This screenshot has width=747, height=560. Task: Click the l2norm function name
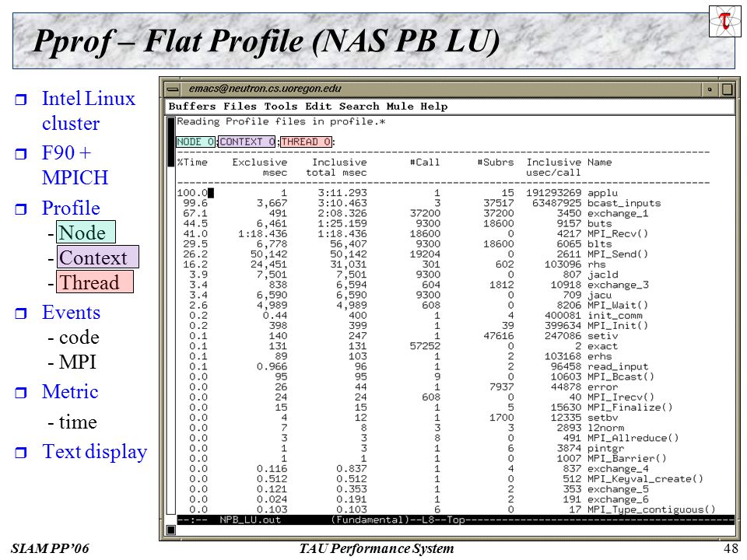click(606, 428)
